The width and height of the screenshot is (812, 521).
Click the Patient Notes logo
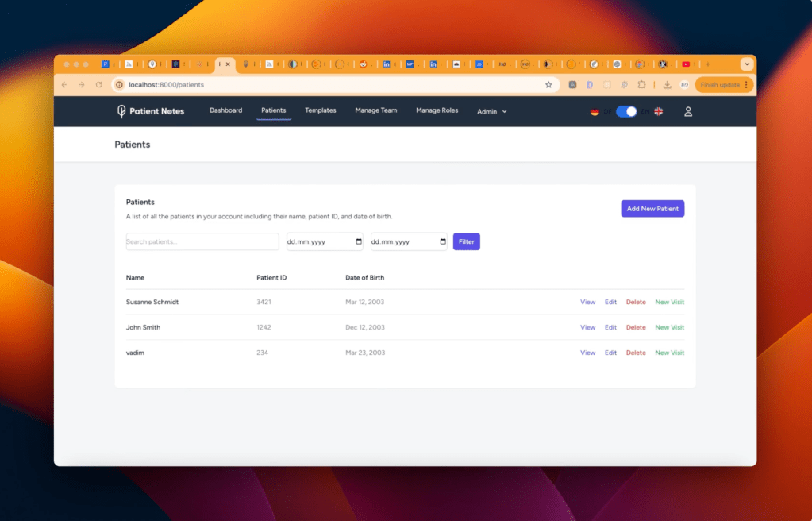tap(151, 111)
